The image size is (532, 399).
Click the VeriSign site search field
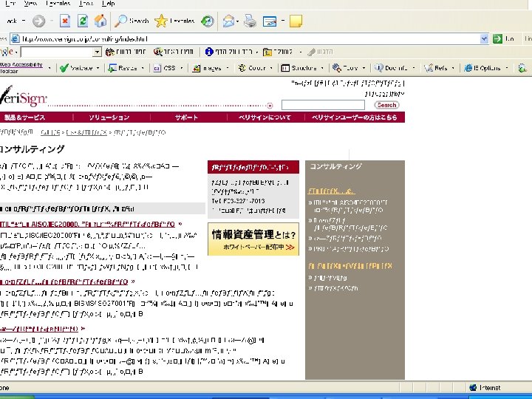click(x=323, y=105)
